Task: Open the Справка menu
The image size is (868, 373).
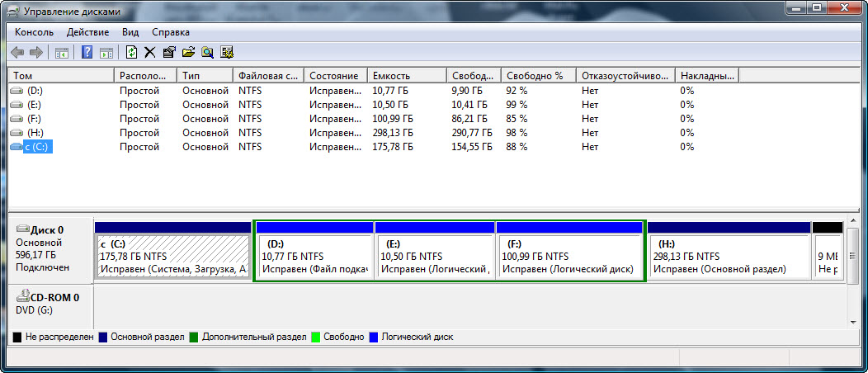Action: click(x=171, y=32)
